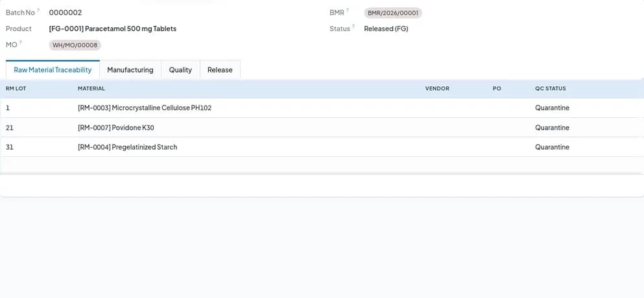Show the BMR help tooltip icon
The width and height of the screenshot is (644, 298).
tap(348, 10)
